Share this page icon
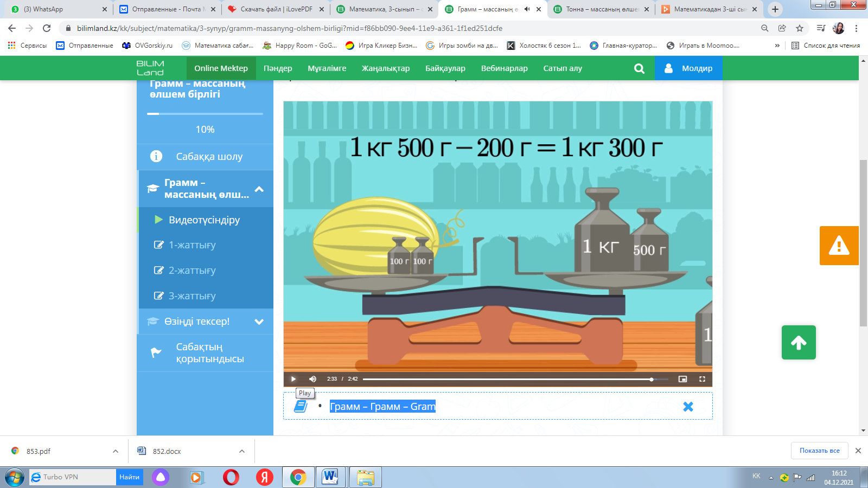Viewport: 868px width, 488px height. pos(782,28)
